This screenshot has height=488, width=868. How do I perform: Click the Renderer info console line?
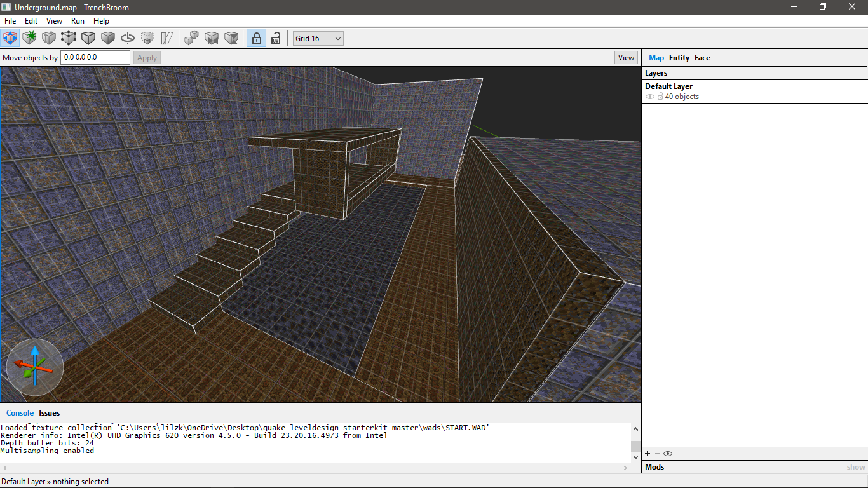pos(194,435)
